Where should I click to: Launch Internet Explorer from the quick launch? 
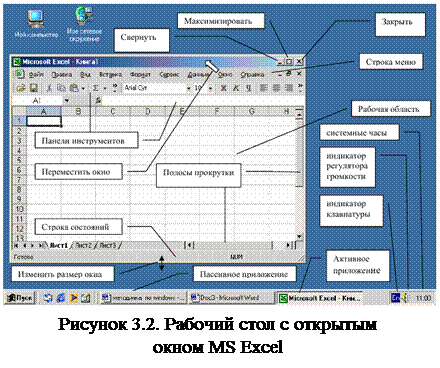click(61, 297)
